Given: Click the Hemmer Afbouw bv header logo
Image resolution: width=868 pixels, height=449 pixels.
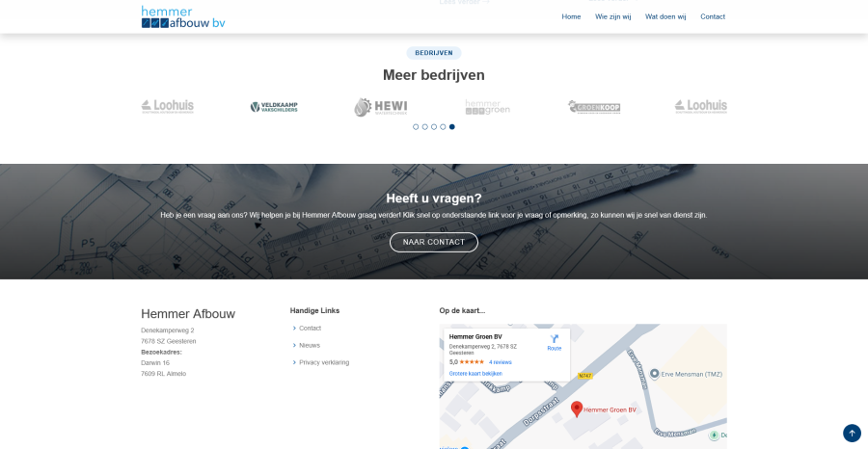Looking at the screenshot, I should point(183,16).
